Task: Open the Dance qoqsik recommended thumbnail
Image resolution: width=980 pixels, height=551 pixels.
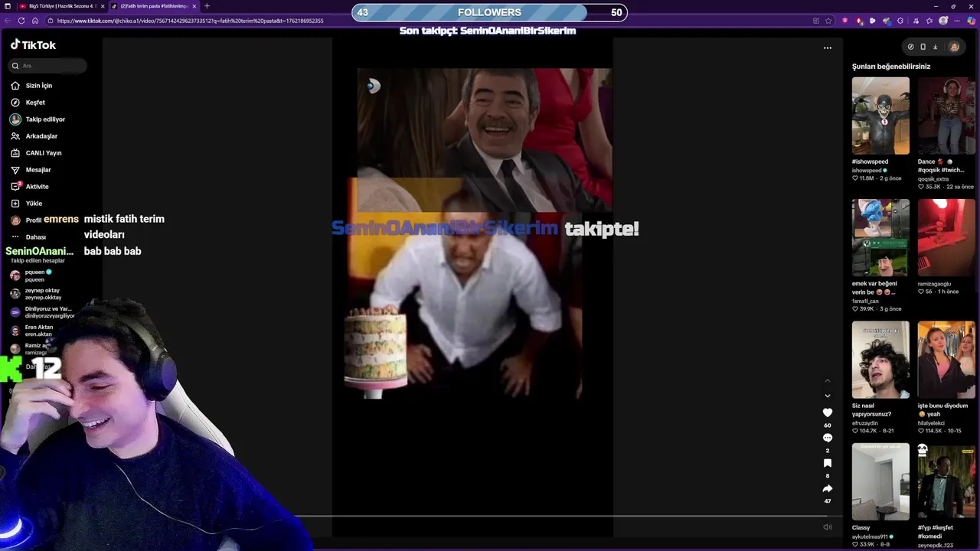Action: tap(946, 116)
